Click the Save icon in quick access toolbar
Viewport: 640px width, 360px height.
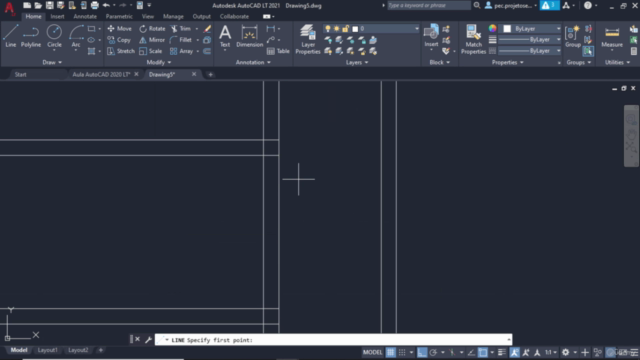49,5
